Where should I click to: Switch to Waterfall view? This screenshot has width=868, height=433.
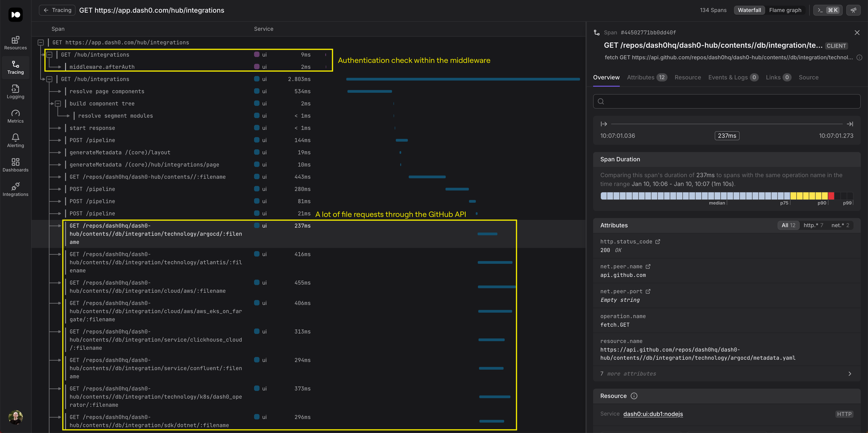point(749,10)
